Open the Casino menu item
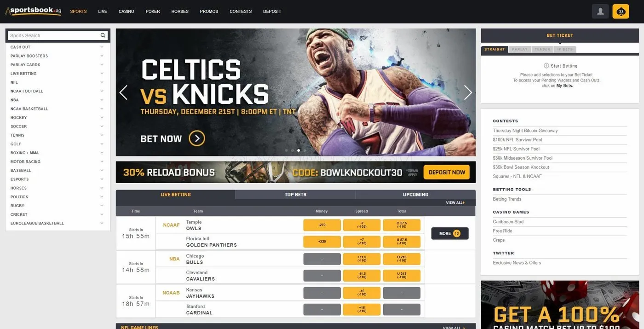 [126, 12]
